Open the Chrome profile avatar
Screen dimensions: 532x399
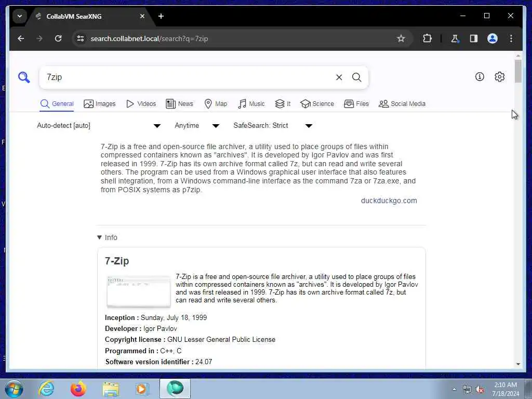(493, 38)
